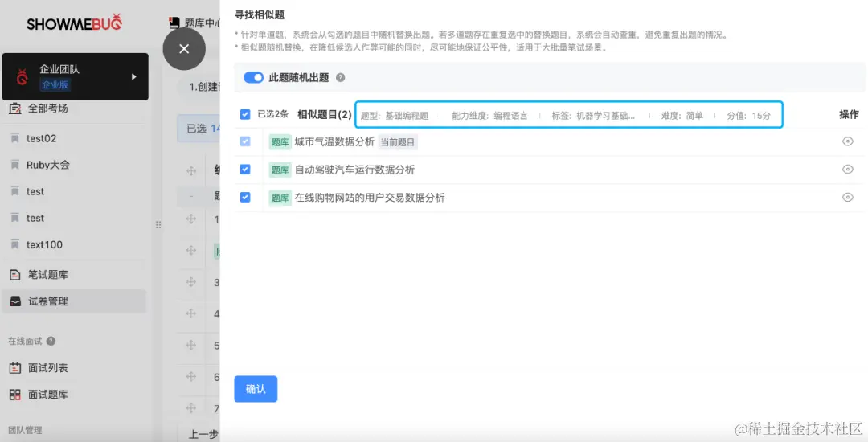Click the 企业团队 bug avatar icon

tap(23, 77)
